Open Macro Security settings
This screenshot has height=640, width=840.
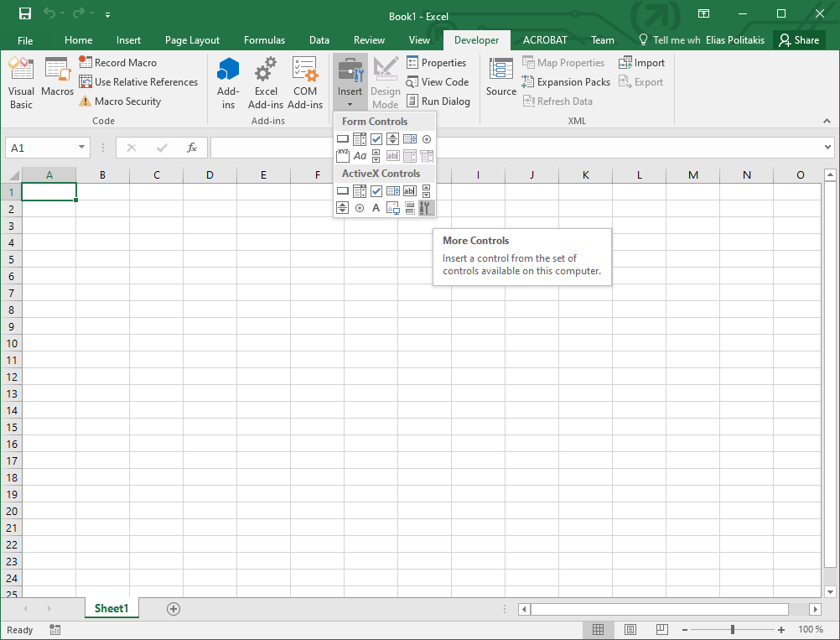click(x=120, y=101)
